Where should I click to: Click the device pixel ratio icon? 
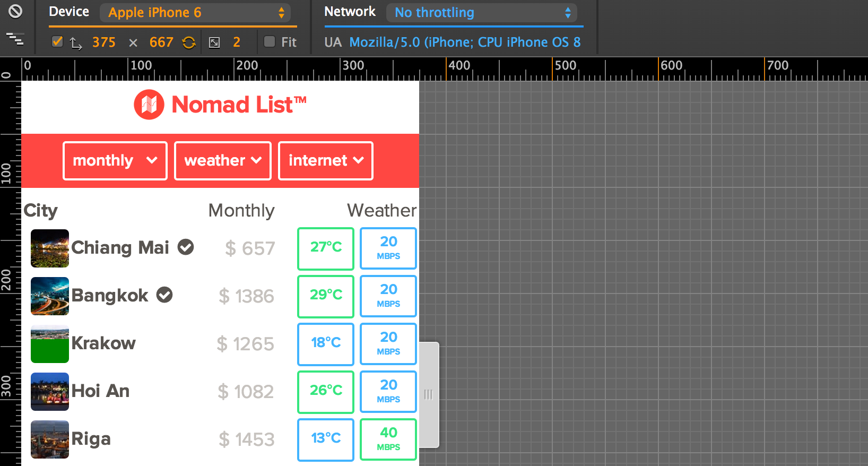pos(214,42)
